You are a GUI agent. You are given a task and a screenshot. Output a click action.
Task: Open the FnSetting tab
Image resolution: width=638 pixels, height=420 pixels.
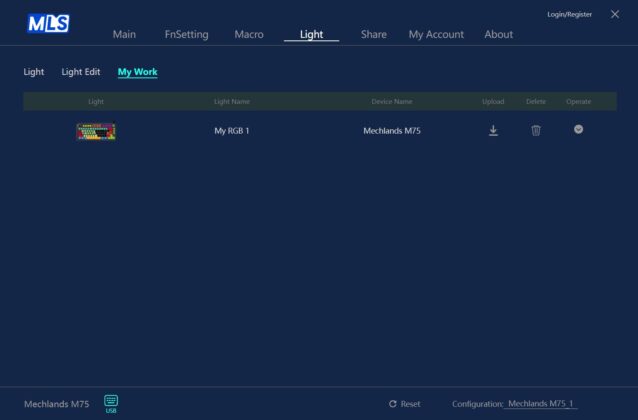click(x=186, y=34)
